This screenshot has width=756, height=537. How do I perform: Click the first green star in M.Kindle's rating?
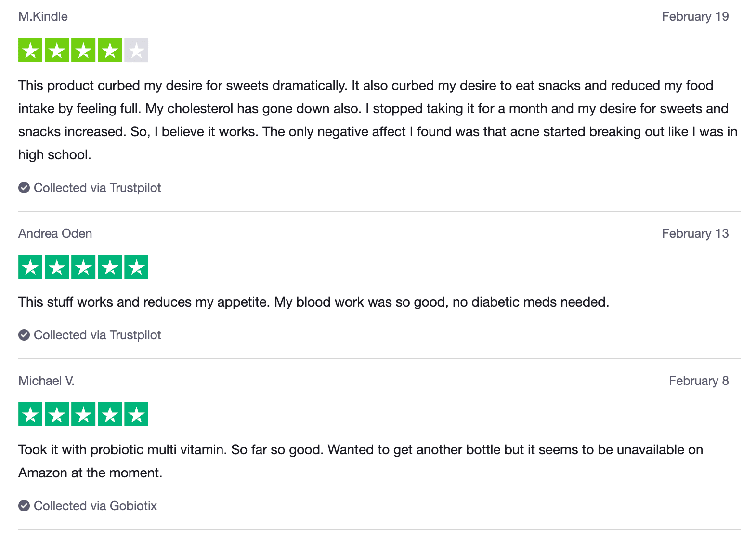[30, 50]
